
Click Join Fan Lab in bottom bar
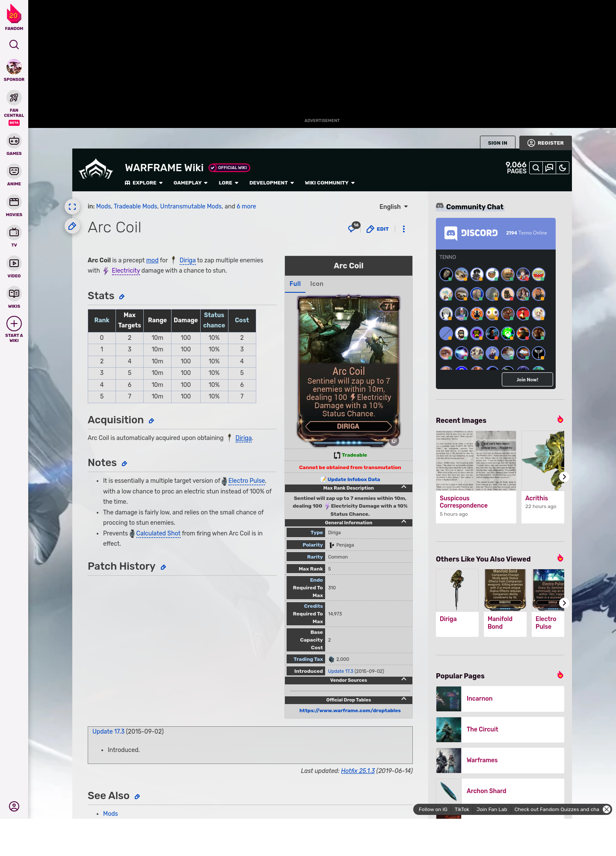coord(492,809)
